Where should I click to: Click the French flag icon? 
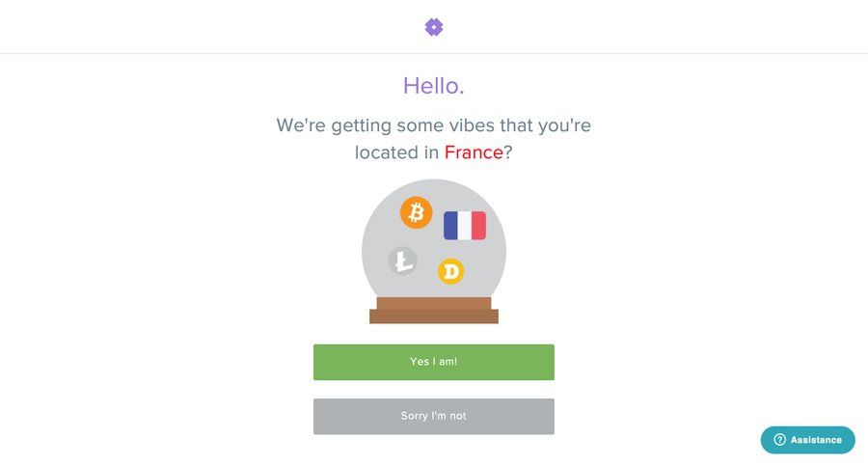point(465,226)
